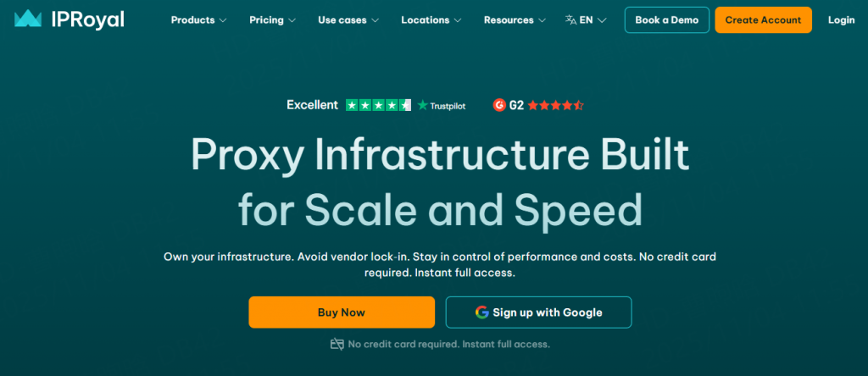Click the Trustpilot star logo
868x376 pixels.
pyautogui.click(x=423, y=106)
